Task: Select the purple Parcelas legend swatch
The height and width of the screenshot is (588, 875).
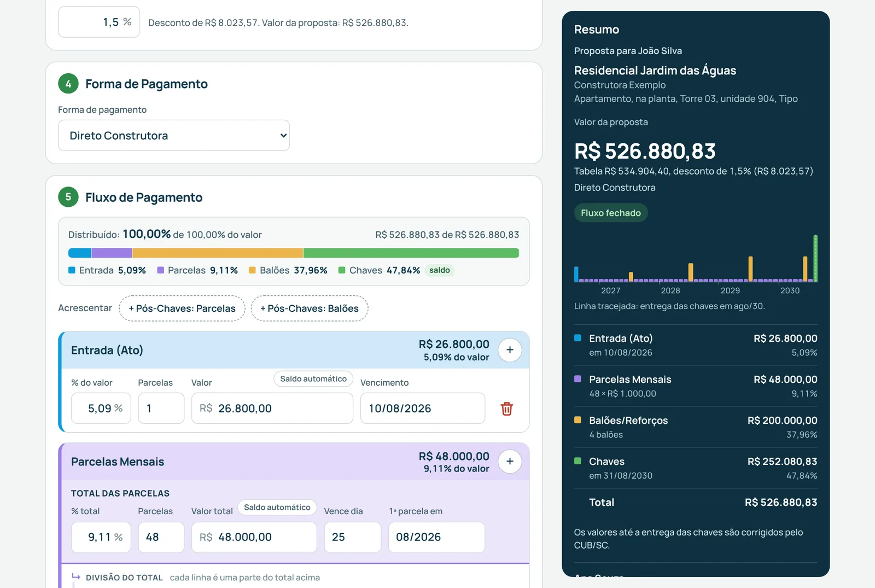Action: tap(161, 270)
